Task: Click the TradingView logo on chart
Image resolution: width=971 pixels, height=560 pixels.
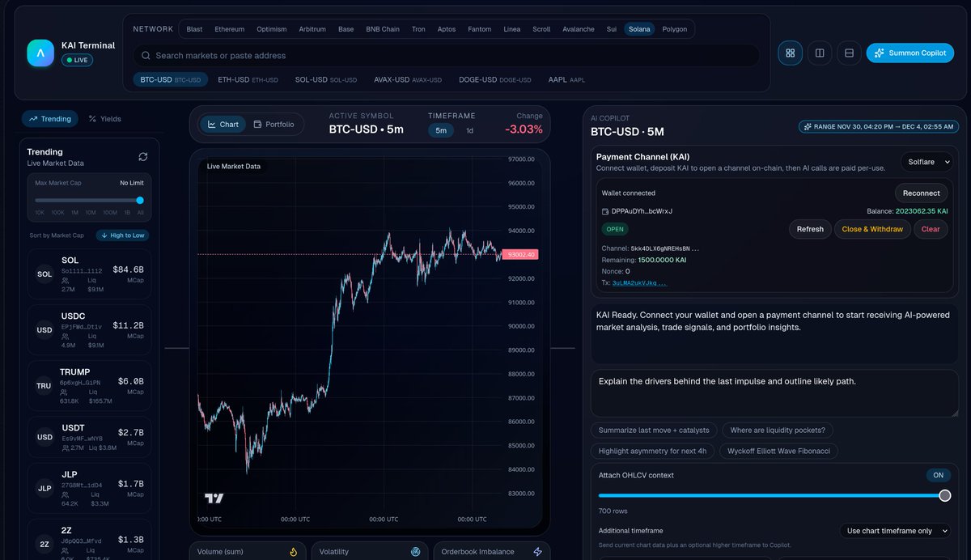Action: [214, 498]
